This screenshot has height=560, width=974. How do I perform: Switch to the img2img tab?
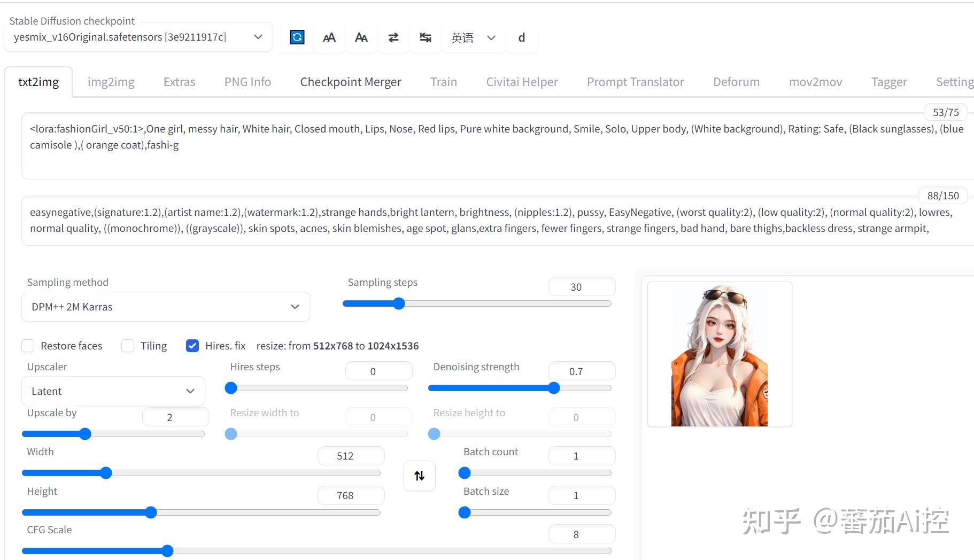point(111,82)
